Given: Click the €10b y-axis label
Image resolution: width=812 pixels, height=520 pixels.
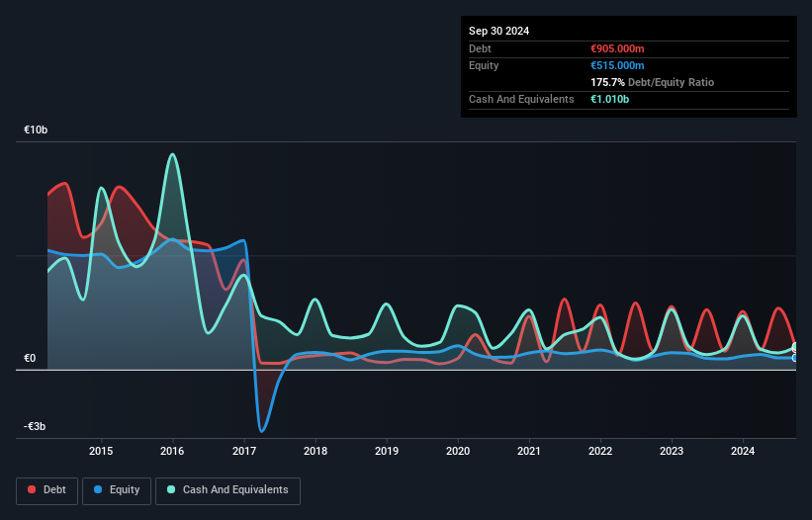Looking at the screenshot, I should [36, 130].
